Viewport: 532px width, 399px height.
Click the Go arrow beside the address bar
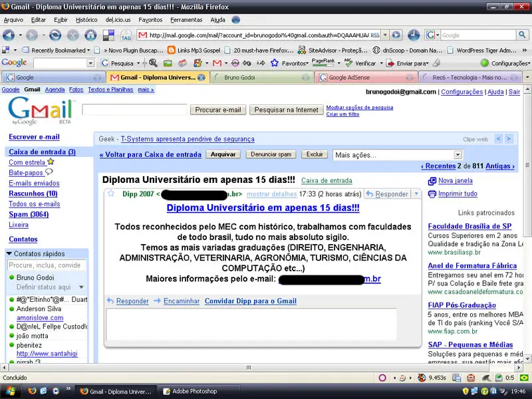pos(396,35)
